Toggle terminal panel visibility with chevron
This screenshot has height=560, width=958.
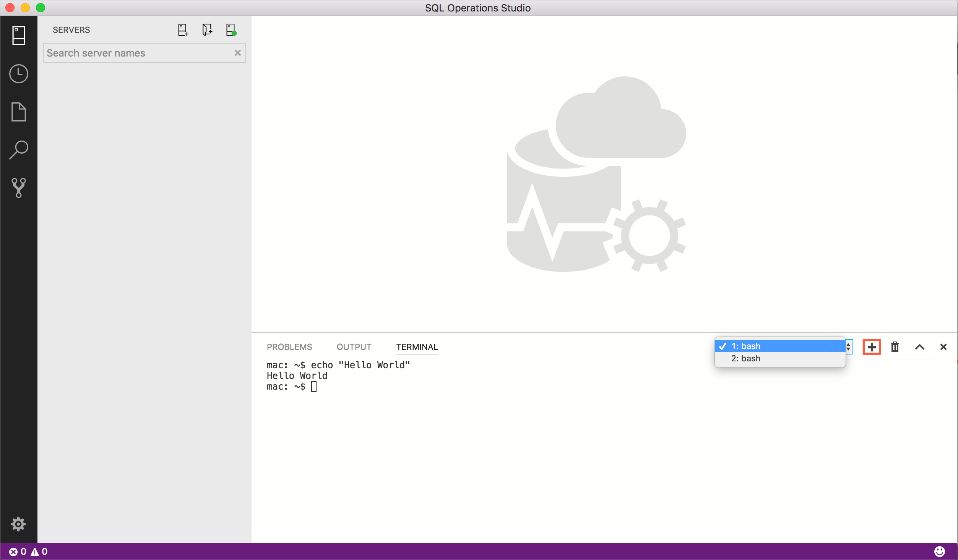(919, 347)
